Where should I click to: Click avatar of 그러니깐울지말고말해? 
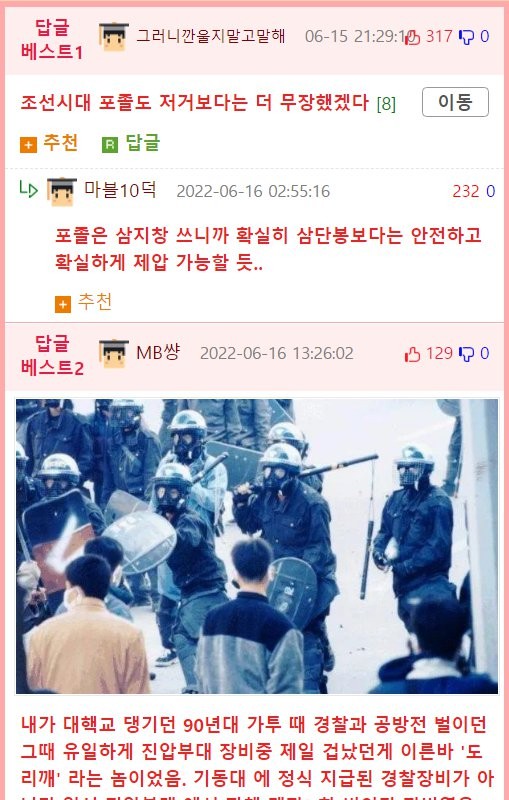(114, 37)
